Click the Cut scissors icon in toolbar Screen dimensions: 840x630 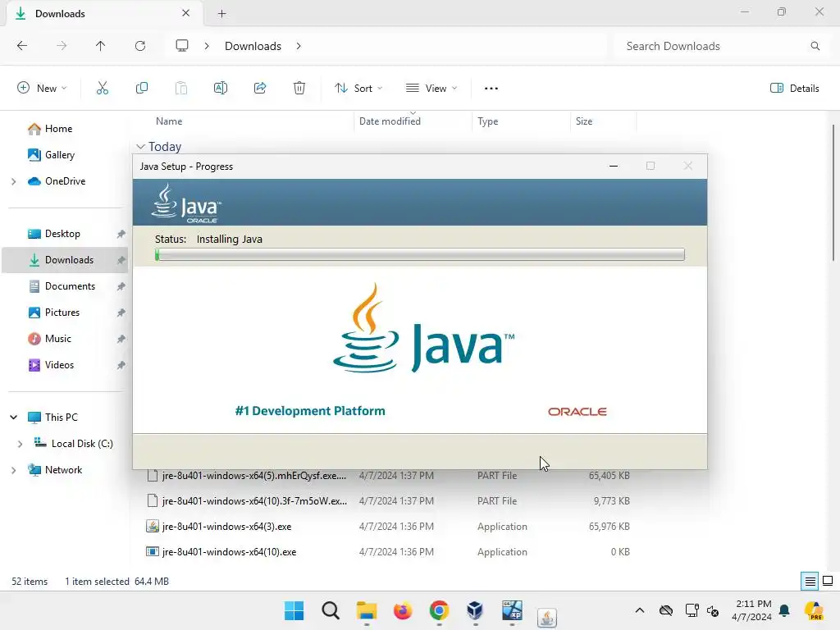click(x=103, y=88)
